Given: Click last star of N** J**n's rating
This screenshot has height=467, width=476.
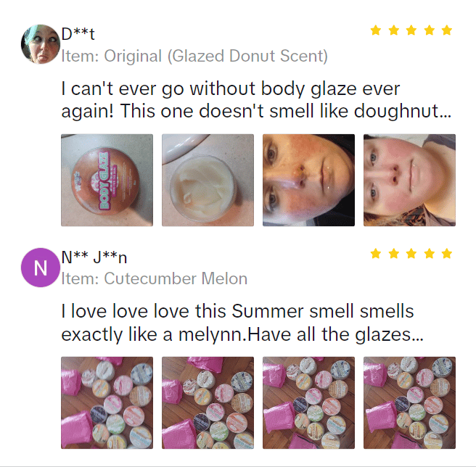Looking at the screenshot, I should pyautogui.click(x=447, y=253).
